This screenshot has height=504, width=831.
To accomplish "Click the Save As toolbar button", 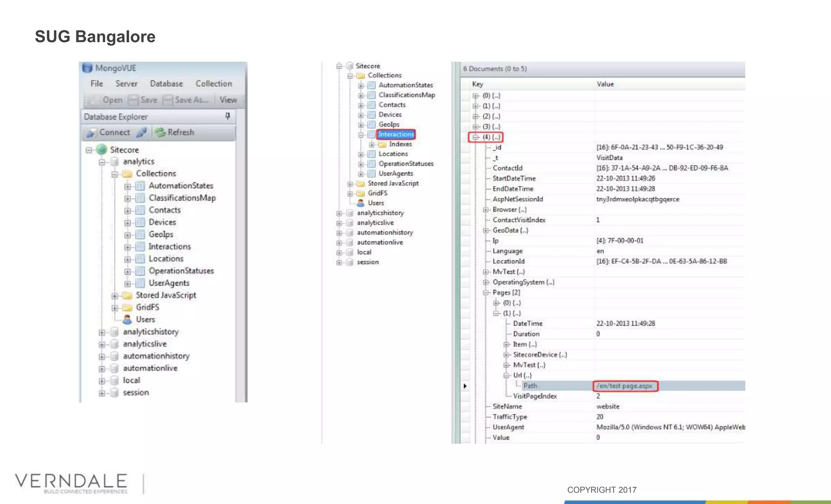I will pyautogui.click(x=191, y=100).
